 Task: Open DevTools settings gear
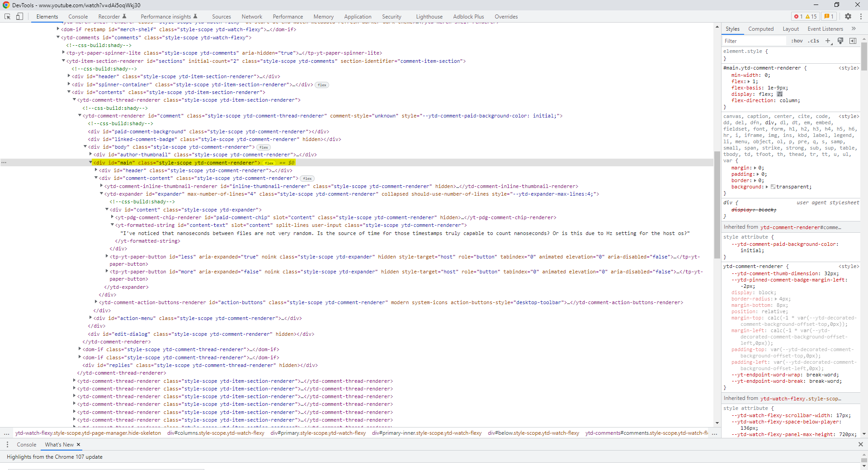[x=849, y=16]
